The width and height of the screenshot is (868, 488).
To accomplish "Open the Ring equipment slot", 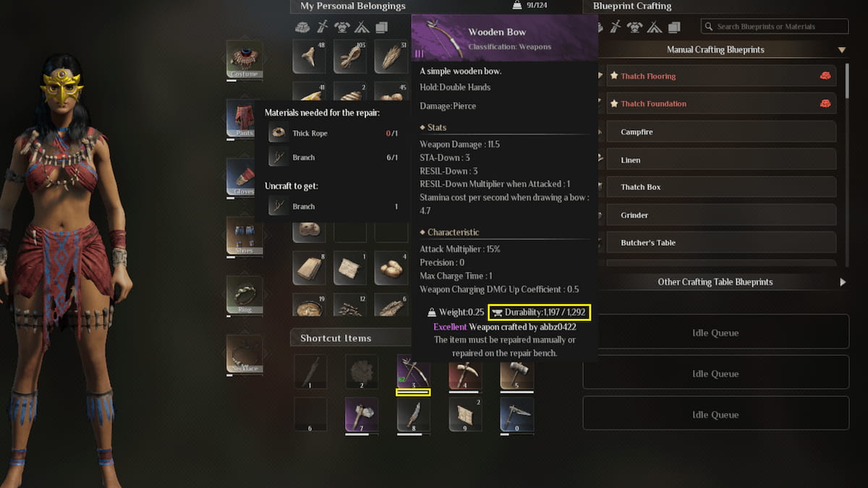I will pyautogui.click(x=244, y=295).
